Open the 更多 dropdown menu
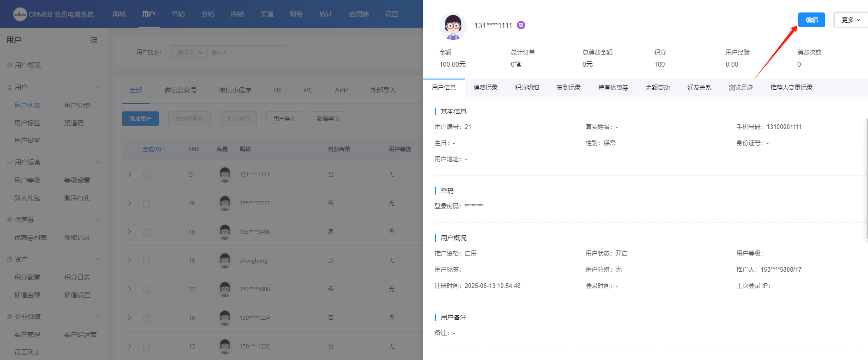868x360 pixels. tap(850, 20)
